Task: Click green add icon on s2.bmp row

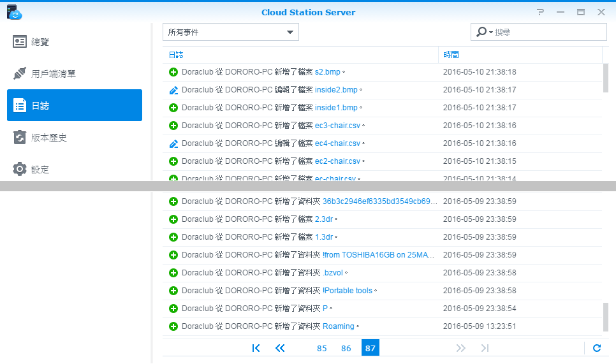Action: click(173, 72)
